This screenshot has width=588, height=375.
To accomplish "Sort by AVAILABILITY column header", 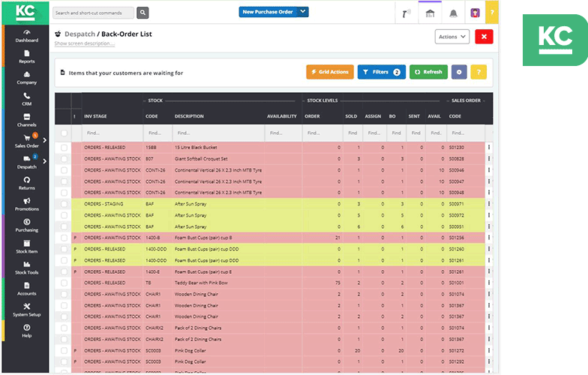I will coord(282,116).
